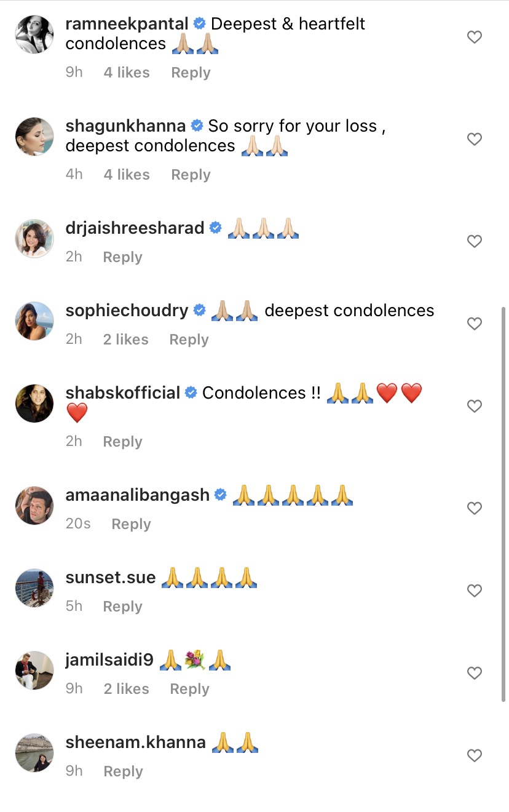Like ramneekpantal's condolences comment

[474, 38]
